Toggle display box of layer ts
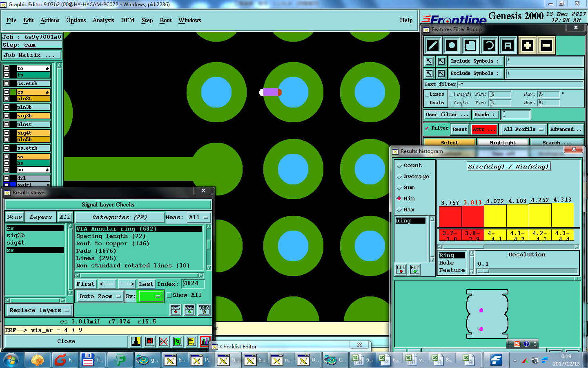 click(x=7, y=75)
